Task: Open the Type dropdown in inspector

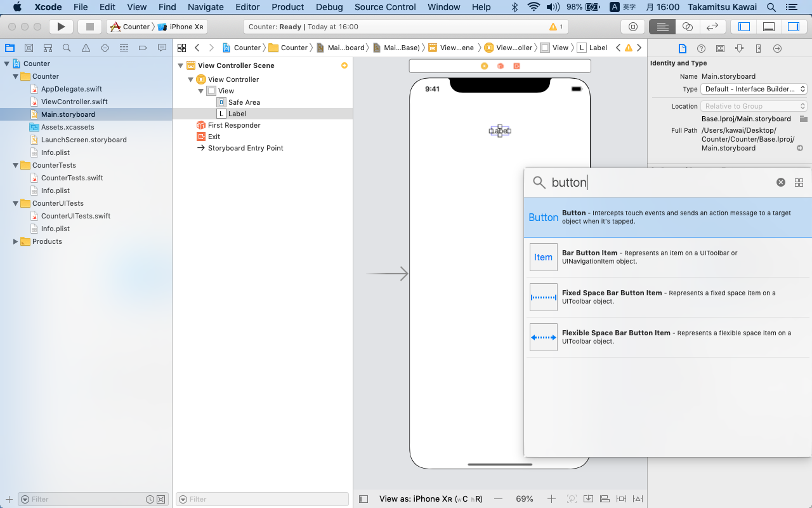Action: coord(754,89)
